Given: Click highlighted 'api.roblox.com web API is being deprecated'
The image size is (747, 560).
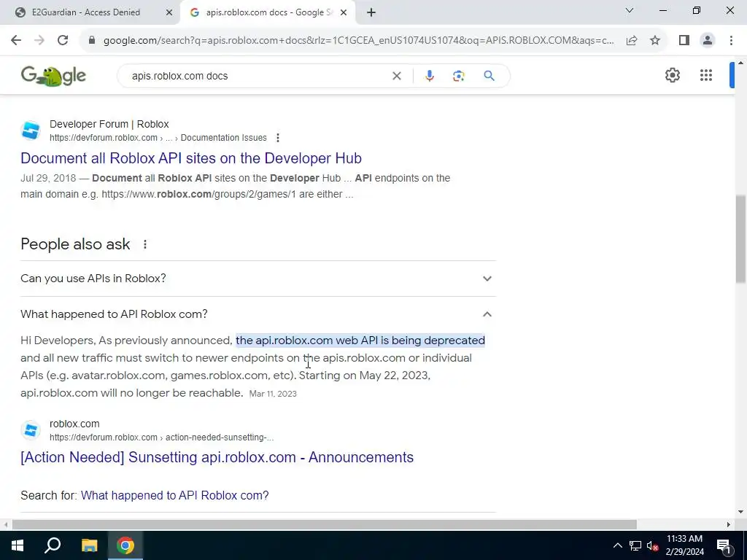Looking at the screenshot, I should [360, 341].
